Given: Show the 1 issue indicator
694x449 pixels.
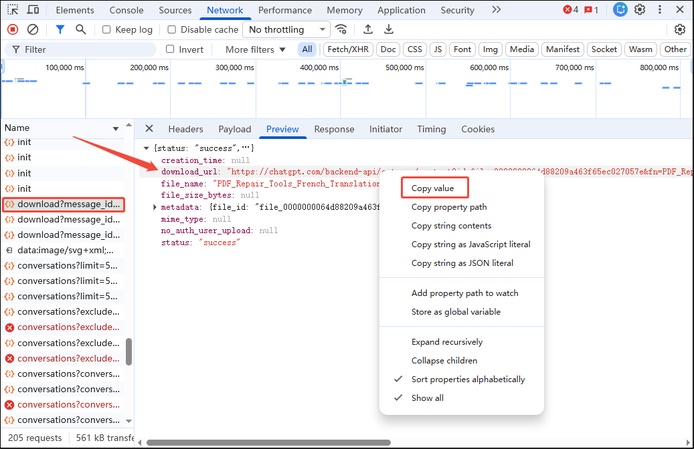Looking at the screenshot, I should [x=591, y=10].
